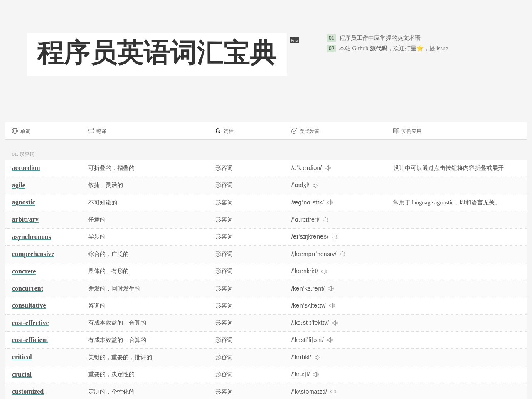The height and width of the screenshot is (399, 532).
Task: Click the 程序员英语词汇宝典 site title
Action: pyautogui.click(x=157, y=54)
